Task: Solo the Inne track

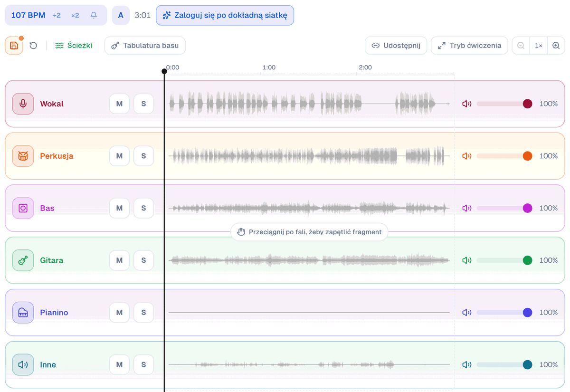Action: pos(143,365)
